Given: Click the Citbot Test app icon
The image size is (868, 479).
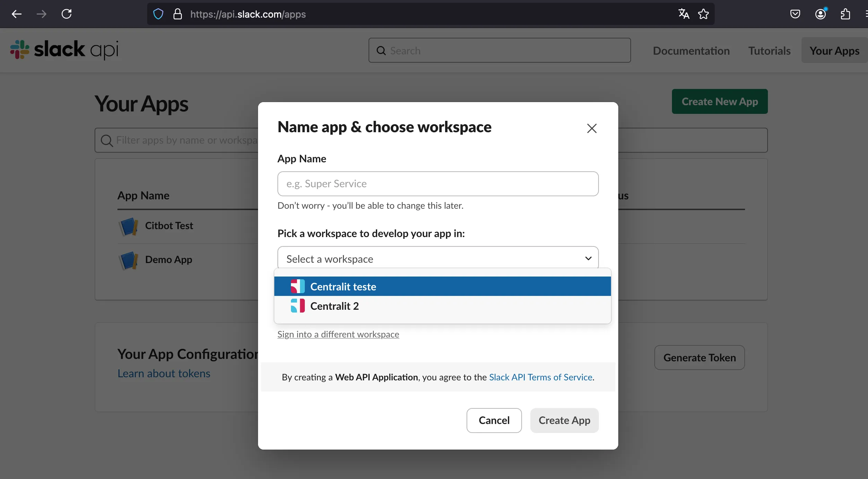Looking at the screenshot, I should [x=129, y=226].
